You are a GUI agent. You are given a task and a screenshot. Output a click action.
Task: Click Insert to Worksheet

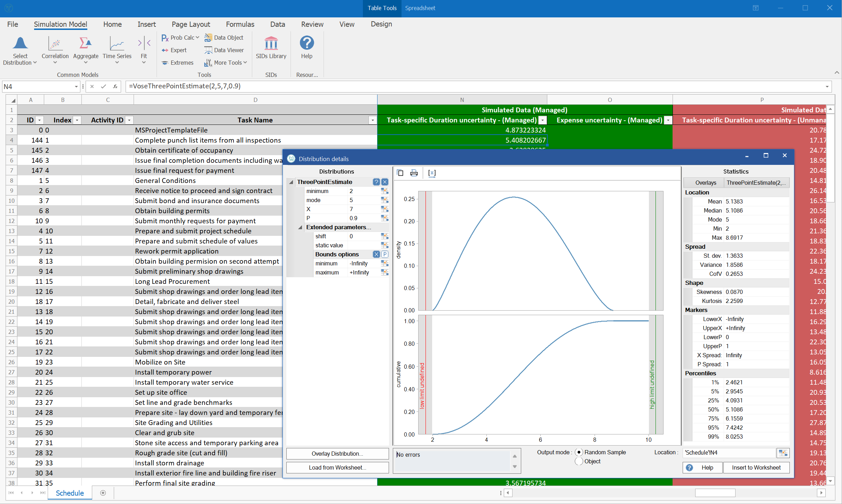[x=756, y=467]
